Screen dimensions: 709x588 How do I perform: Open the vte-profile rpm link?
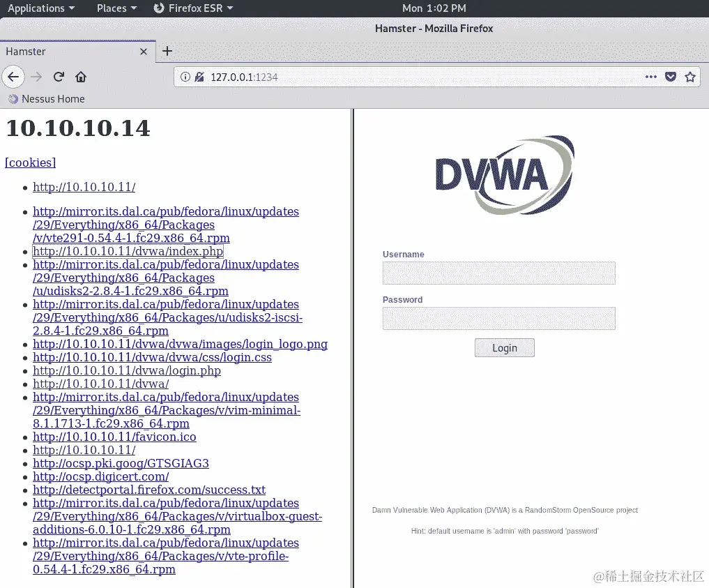click(x=165, y=556)
